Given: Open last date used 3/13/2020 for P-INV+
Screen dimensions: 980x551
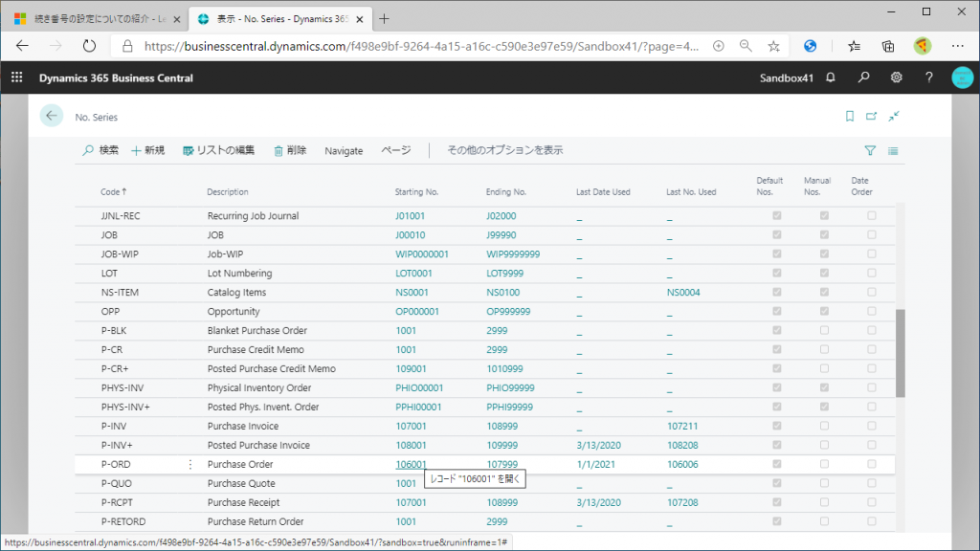Looking at the screenshot, I should [x=599, y=446].
